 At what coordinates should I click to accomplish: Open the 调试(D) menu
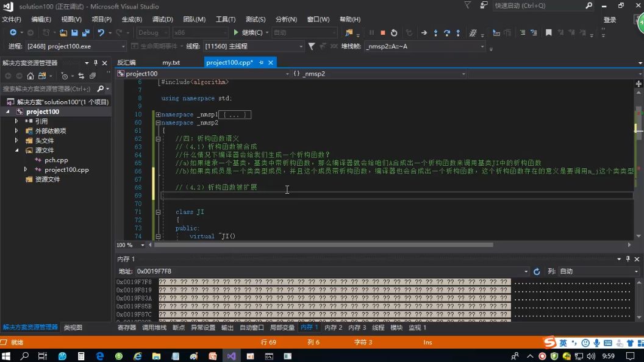coord(163,20)
